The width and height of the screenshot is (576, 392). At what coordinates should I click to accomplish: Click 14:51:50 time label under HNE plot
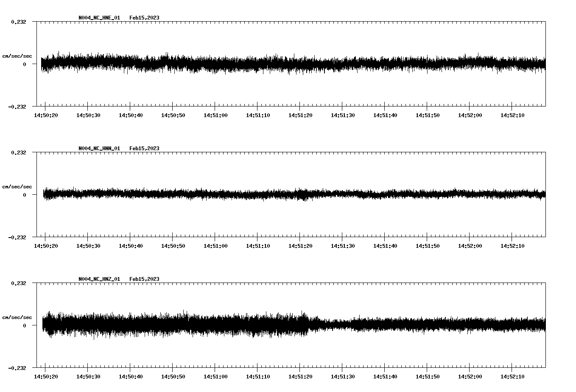[x=428, y=115]
